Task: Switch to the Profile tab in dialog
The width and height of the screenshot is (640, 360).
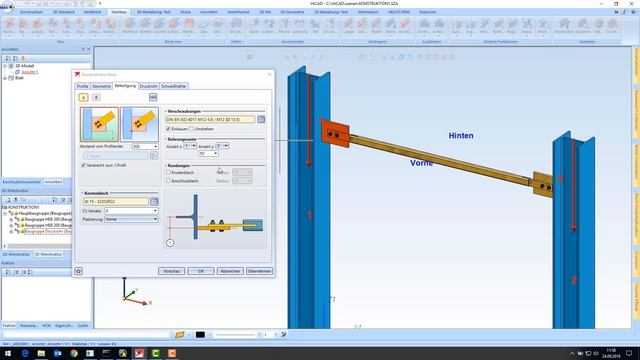Action: [x=82, y=86]
